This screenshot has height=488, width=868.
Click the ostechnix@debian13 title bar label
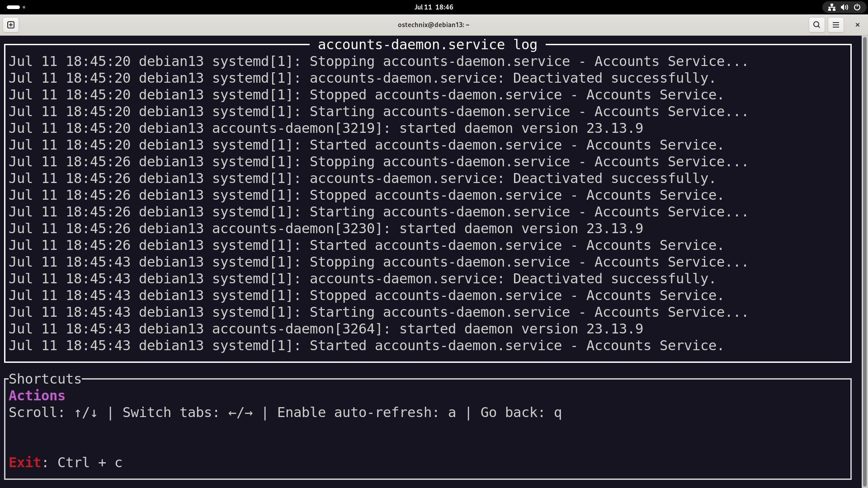pos(433,25)
